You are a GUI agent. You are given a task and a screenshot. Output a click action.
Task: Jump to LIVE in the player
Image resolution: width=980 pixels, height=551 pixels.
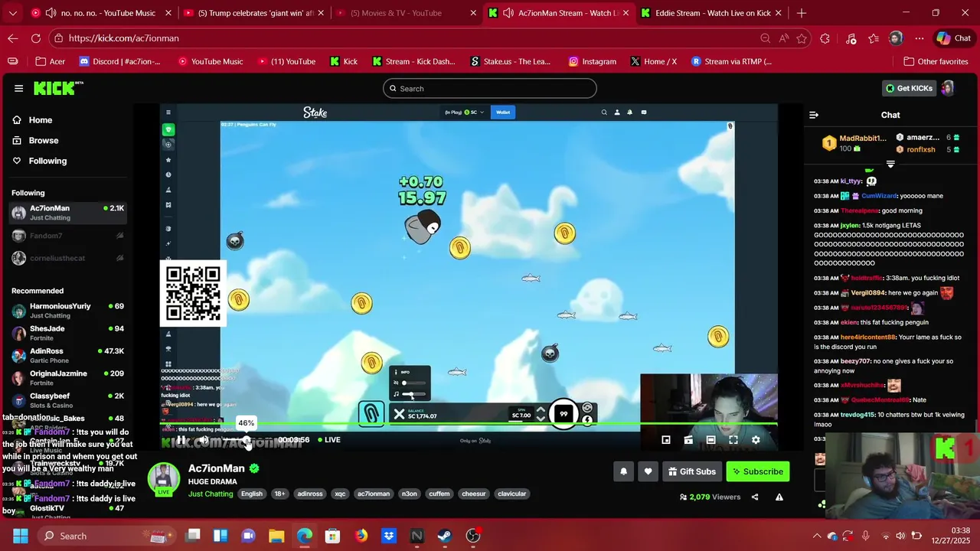pyautogui.click(x=328, y=440)
